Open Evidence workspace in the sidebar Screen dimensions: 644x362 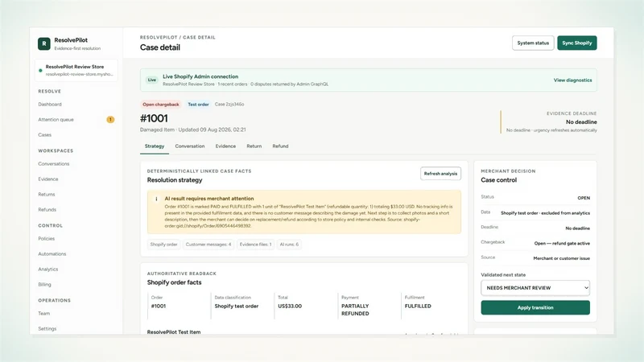point(48,179)
